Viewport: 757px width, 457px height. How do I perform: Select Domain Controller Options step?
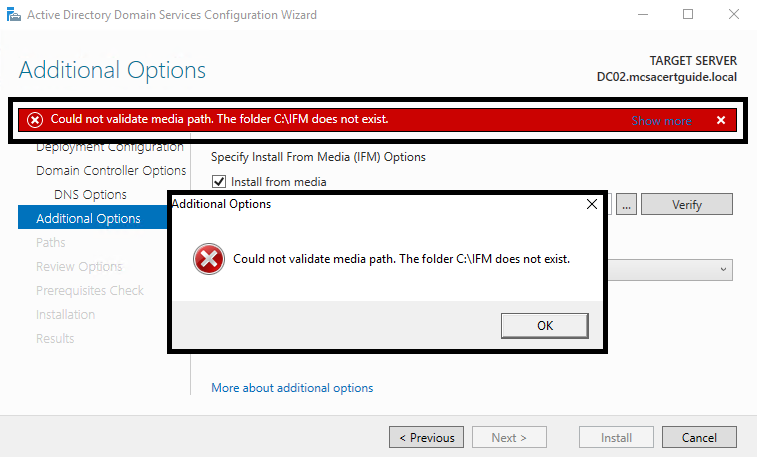111,171
